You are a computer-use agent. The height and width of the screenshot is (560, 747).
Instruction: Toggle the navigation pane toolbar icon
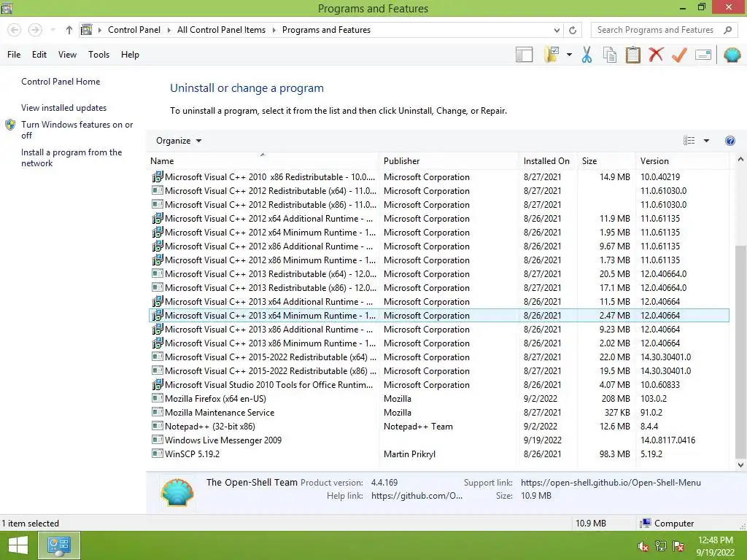tap(524, 55)
